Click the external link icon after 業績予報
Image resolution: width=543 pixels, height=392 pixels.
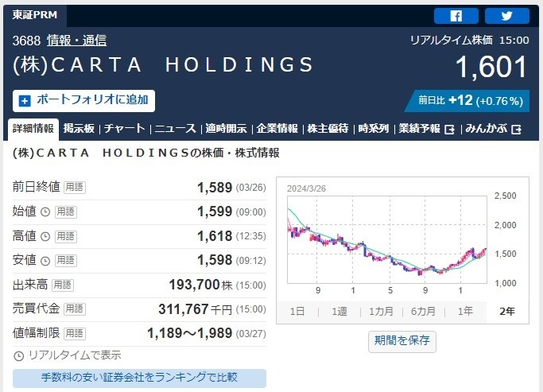point(449,130)
